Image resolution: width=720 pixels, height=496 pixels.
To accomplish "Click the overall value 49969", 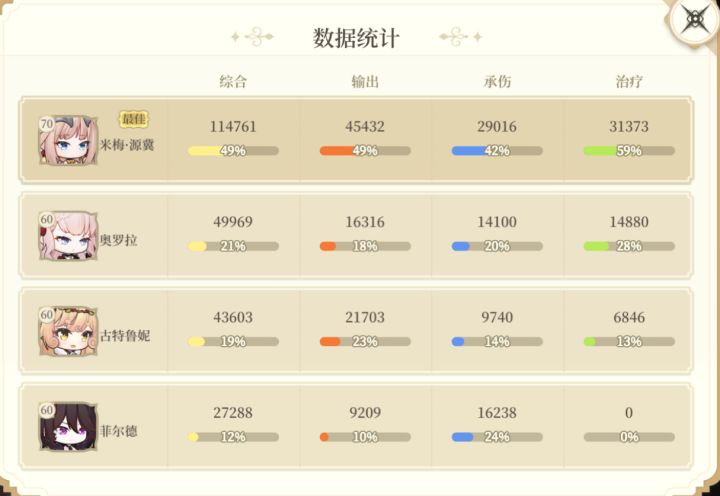I will tap(233, 222).
